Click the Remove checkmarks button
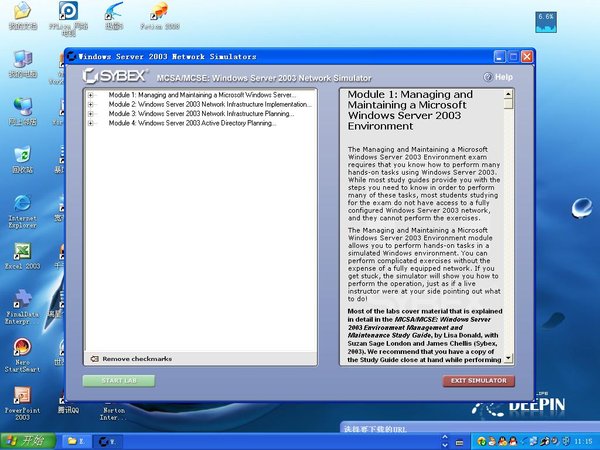Viewport: 600px width, 450px height. click(x=131, y=359)
